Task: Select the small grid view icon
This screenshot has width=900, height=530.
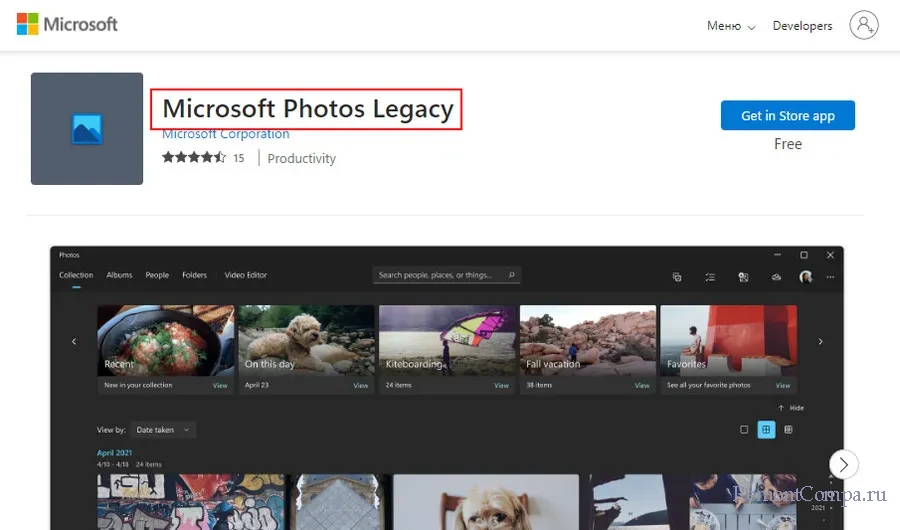Action: pyautogui.click(x=789, y=430)
